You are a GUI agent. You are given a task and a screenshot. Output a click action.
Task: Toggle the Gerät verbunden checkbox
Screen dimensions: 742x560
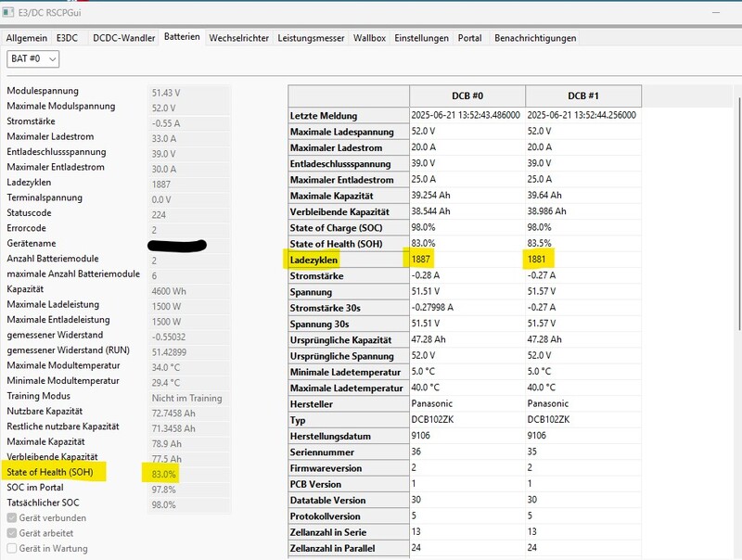click(12, 517)
